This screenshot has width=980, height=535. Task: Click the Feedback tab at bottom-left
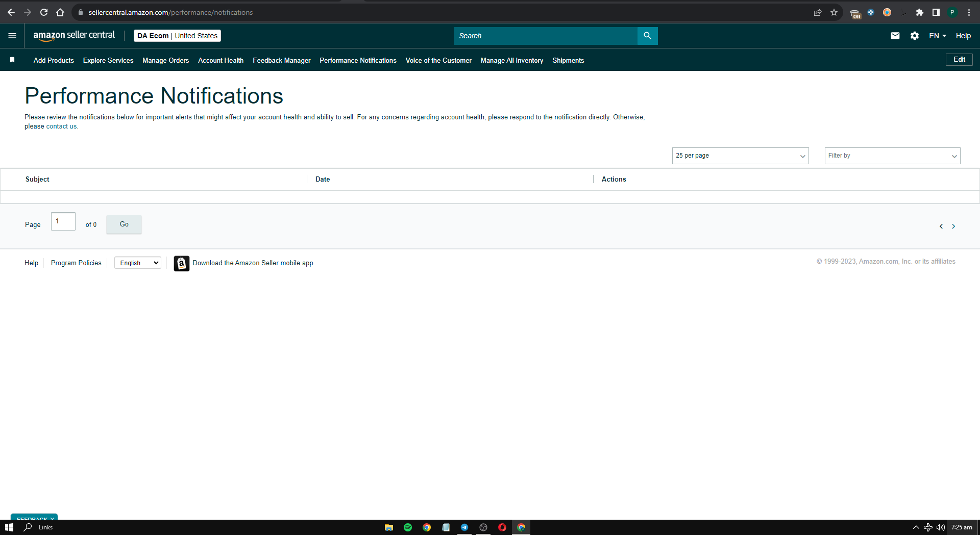coord(34,517)
